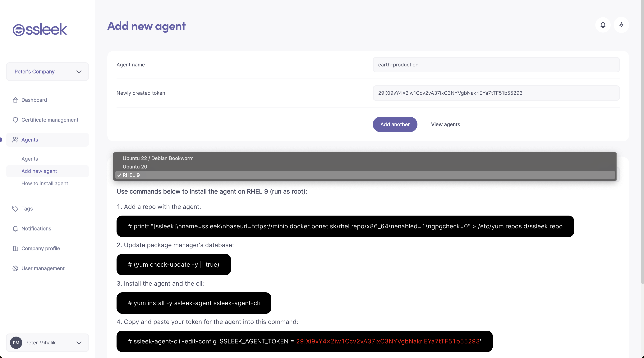
Task: Click the ssleek-agent-cli edit-config command block
Action: 305,341
